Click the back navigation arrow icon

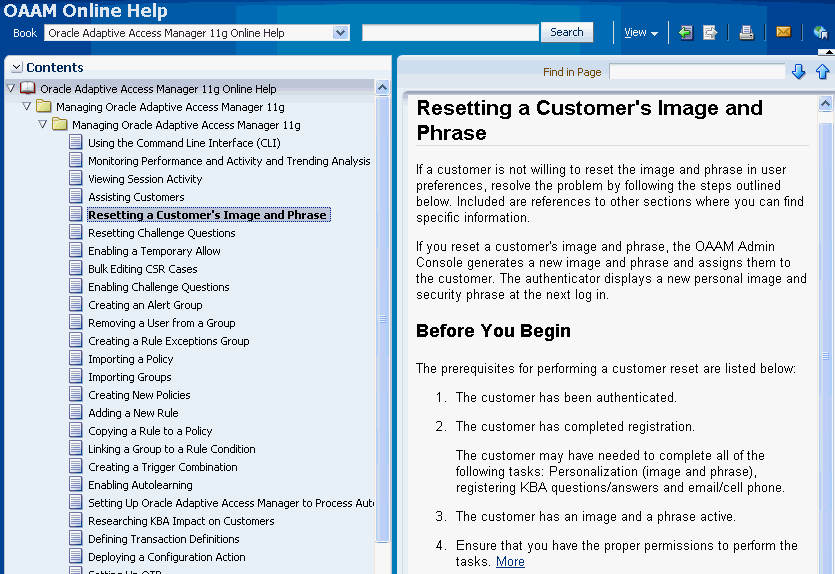[x=686, y=33]
